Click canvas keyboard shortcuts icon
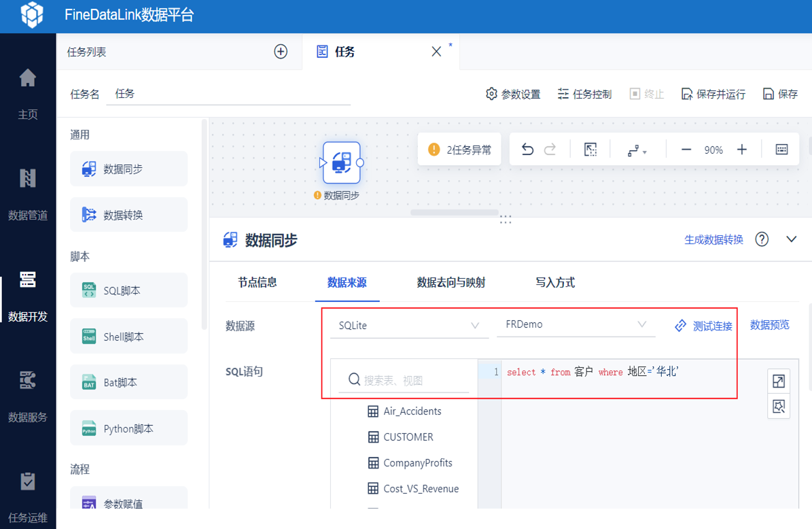The height and width of the screenshot is (529, 812). (x=781, y=150)
